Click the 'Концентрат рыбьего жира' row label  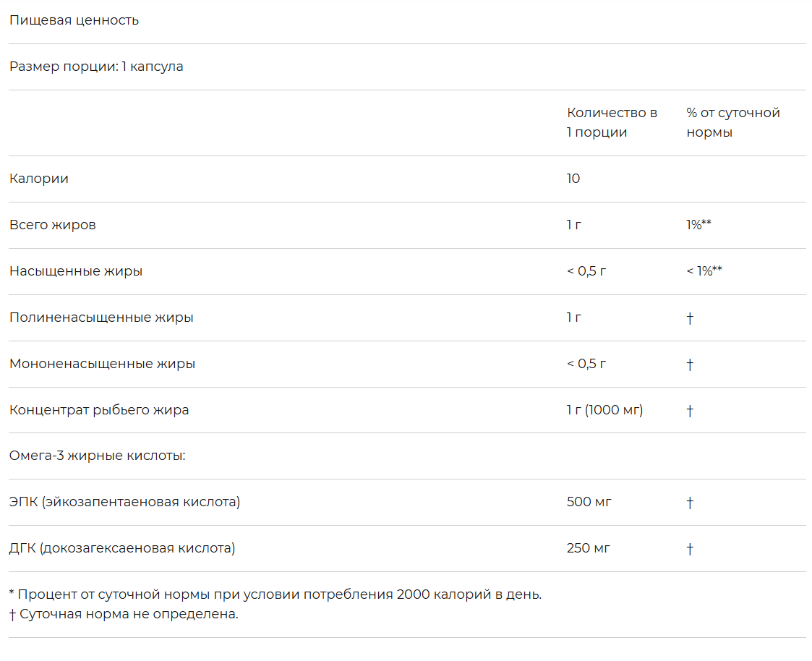(99, 410)
